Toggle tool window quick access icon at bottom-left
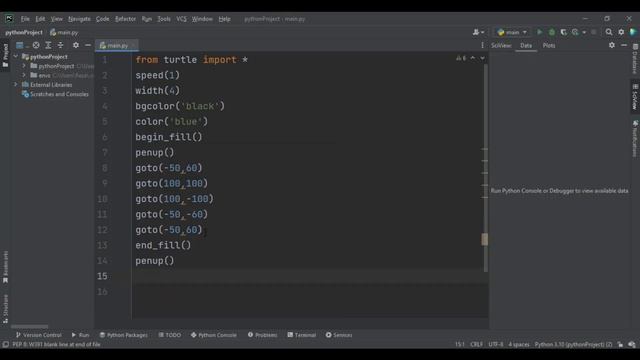 tap(5, 344)
